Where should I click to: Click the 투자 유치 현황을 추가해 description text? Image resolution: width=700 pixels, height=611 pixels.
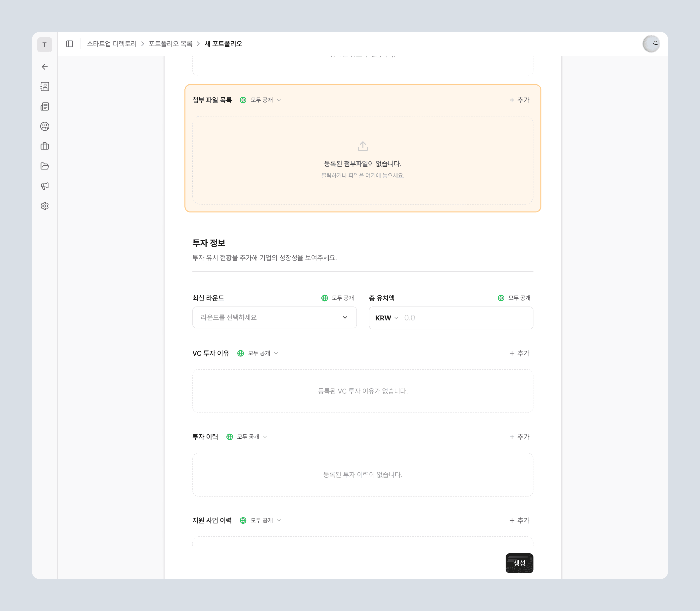click(265, 258)
